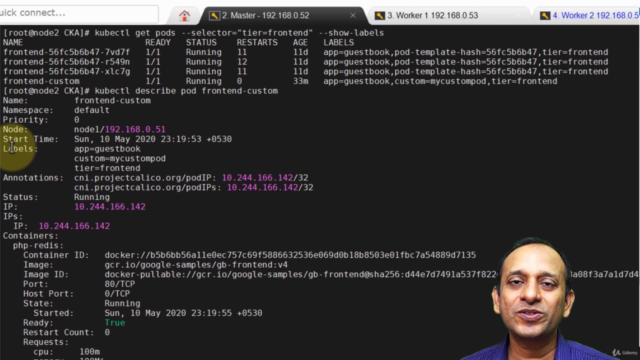Click the podIP annotation address 10.244.166.142
The width and height of the screenshot is (640, 360).
tap(258, 178)
